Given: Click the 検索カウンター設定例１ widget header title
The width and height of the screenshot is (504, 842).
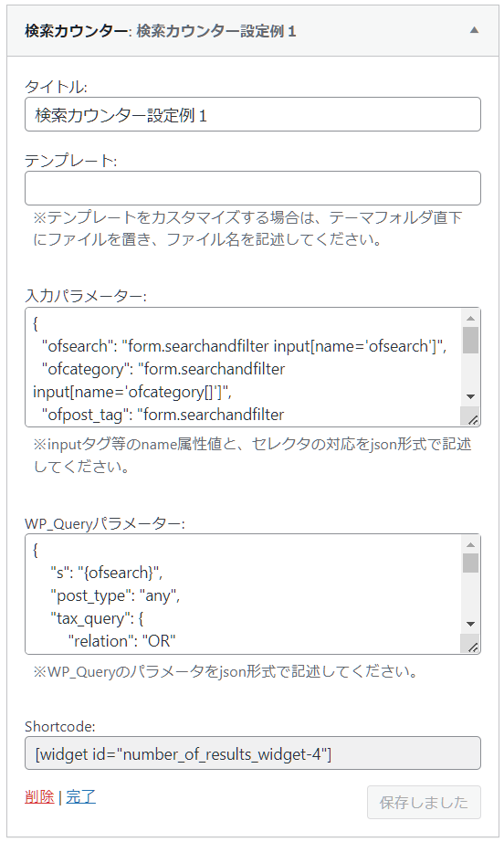Looking at the screenshot, I should [160, 31].
